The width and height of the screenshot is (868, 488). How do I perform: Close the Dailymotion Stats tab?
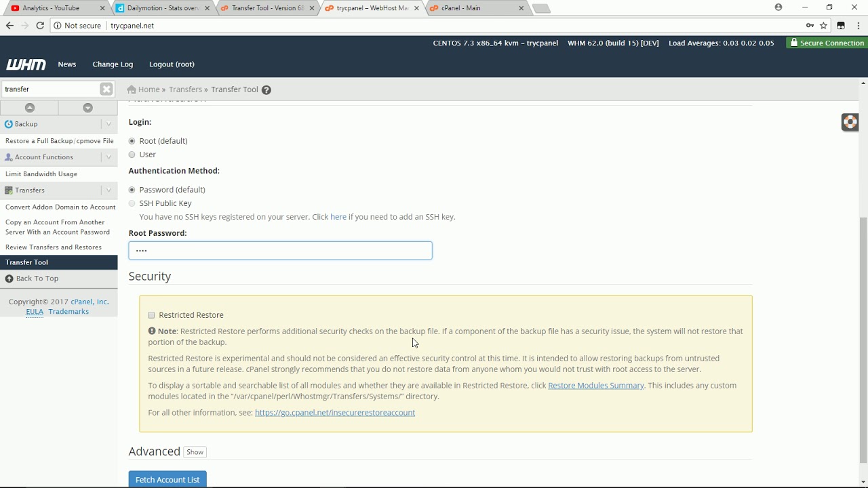[208, 8]
